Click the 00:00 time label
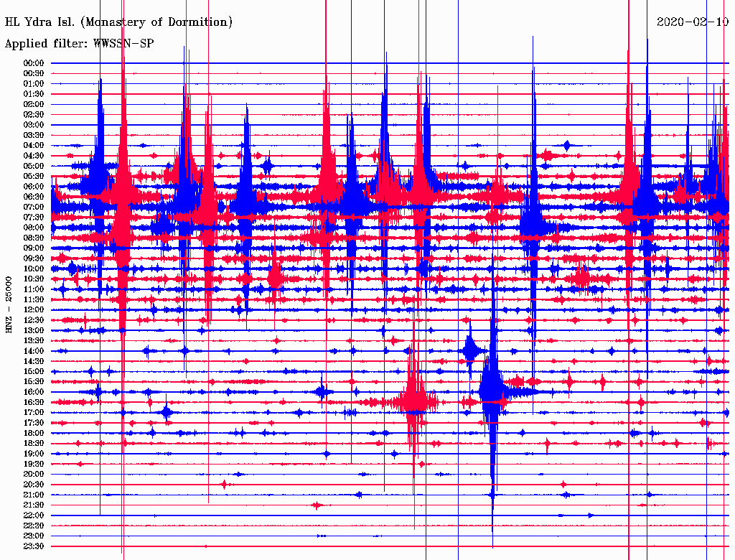The width and height of the screenshot is (735, 560). point(34,63)
